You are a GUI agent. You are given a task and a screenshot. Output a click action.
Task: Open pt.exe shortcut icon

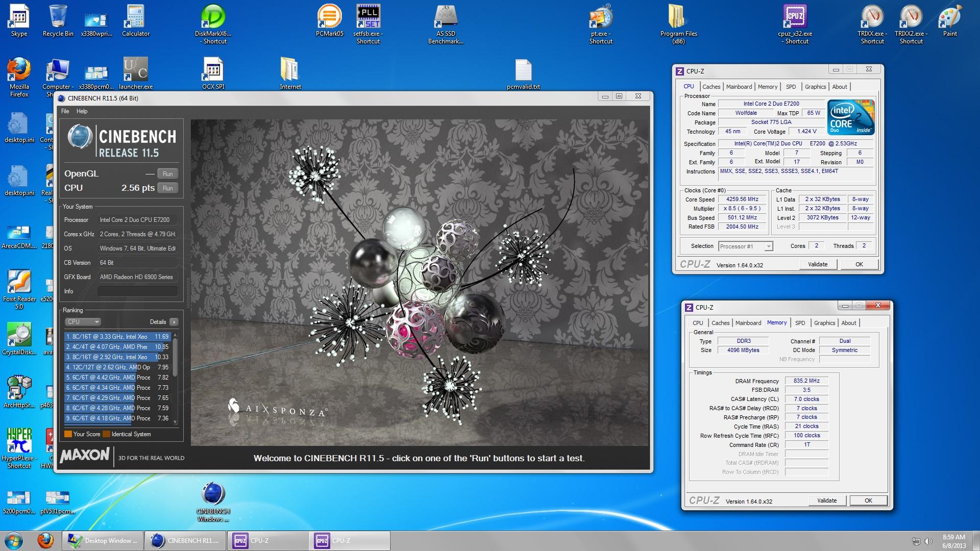pyautogui.click(x=601, y=24)
